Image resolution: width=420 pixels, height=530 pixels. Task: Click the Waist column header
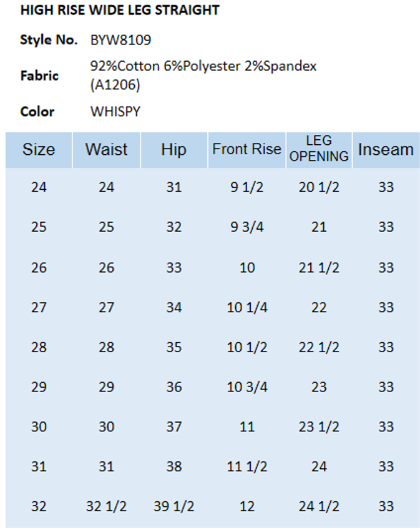(x=106, y=150)
